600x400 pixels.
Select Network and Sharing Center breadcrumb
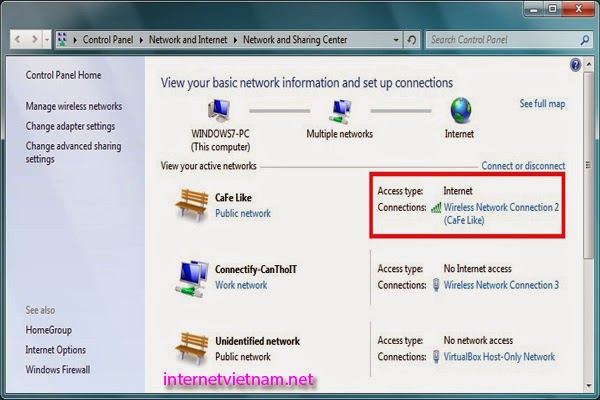point(295,39)
